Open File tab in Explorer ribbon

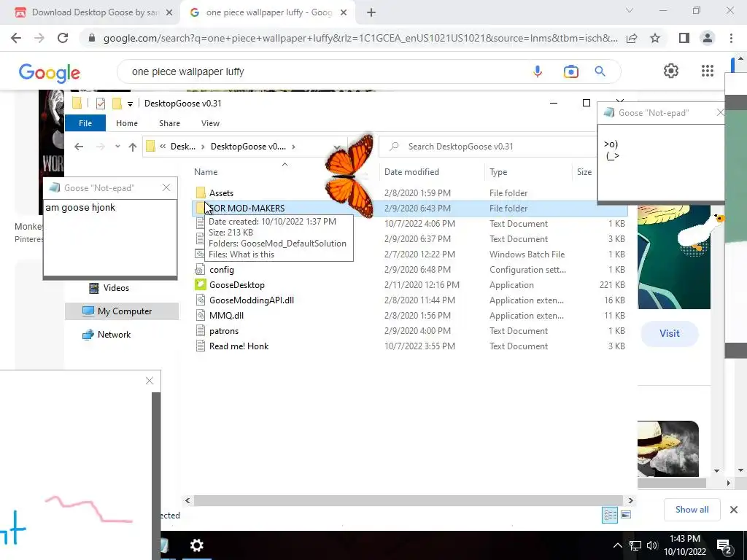[x=85, y=123]
